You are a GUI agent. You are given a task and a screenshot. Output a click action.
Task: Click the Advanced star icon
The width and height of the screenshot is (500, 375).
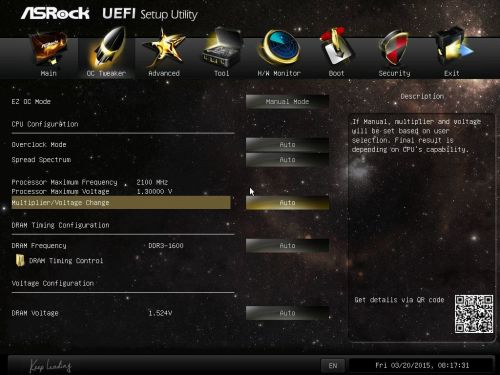(164, 48)
